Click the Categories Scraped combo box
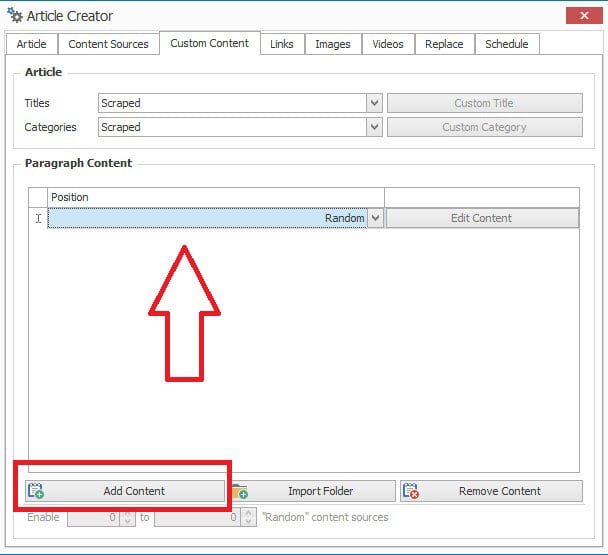This screenshot has height=555, width=608. (x=240, y=127)
